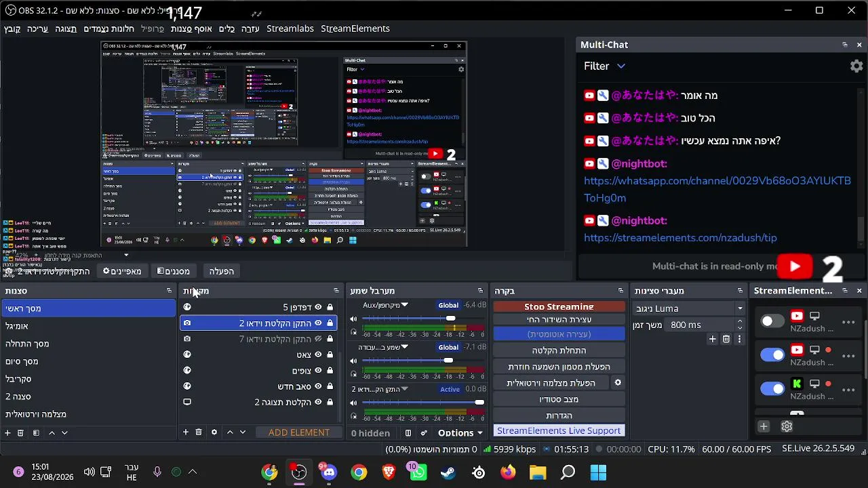Open the streamelements.com tip link in chat
Screen dimensions: 868x488
680,238
